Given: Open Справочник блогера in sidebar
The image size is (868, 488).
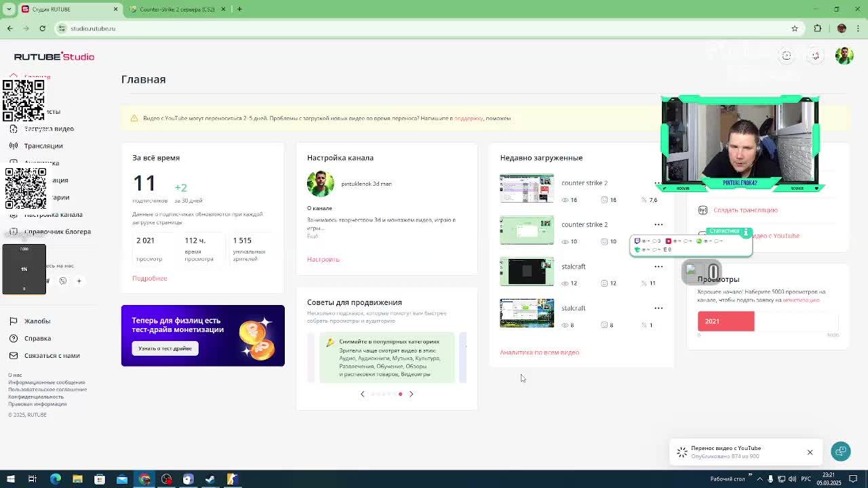Looking at the screenshot, I should 58,232.
